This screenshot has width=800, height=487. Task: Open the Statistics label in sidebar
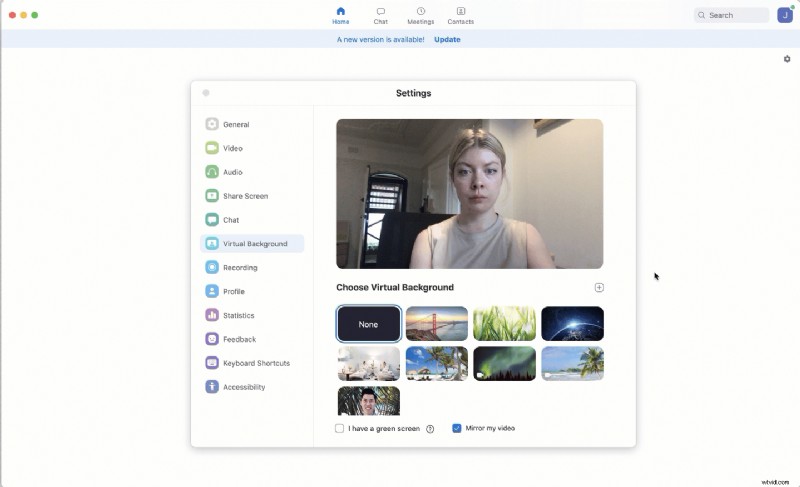point(239,316)
